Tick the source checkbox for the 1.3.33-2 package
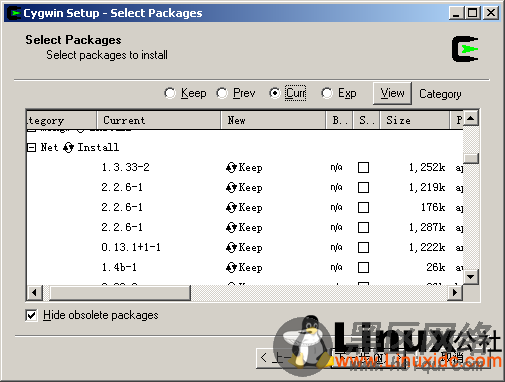The width and height of the screenshot is (505, 382). pos(363,167)
